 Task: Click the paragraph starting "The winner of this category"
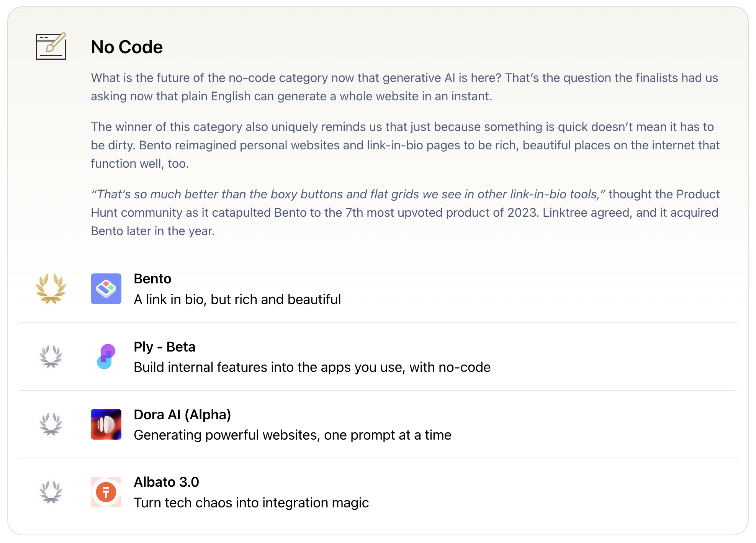tap(405, 145)
